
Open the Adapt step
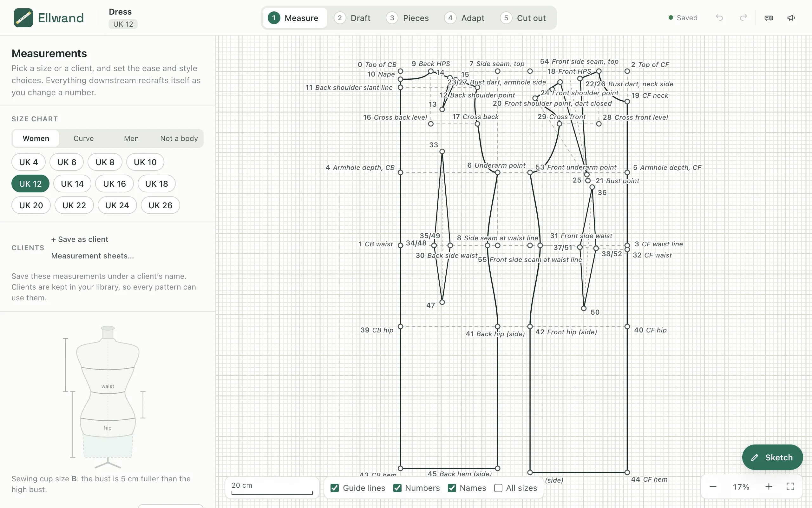point(464,18)
